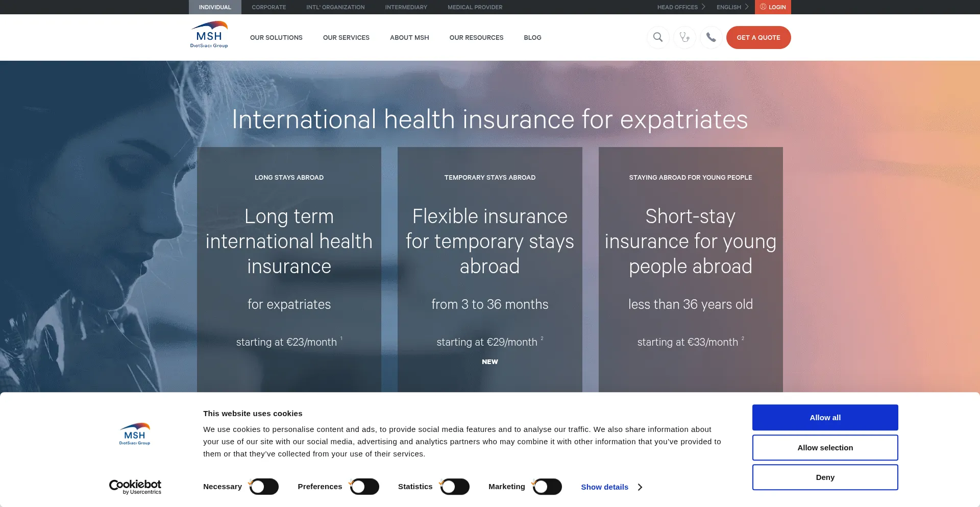Open the Our Solutions menu
The width and height of the screenshot is (980, 507).
click(276, 38)
